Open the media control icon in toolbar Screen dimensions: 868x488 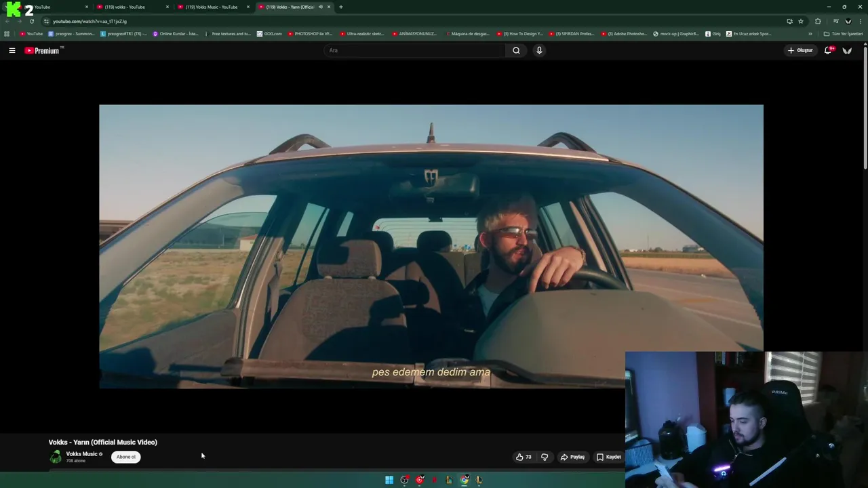[x=835, y=21]
